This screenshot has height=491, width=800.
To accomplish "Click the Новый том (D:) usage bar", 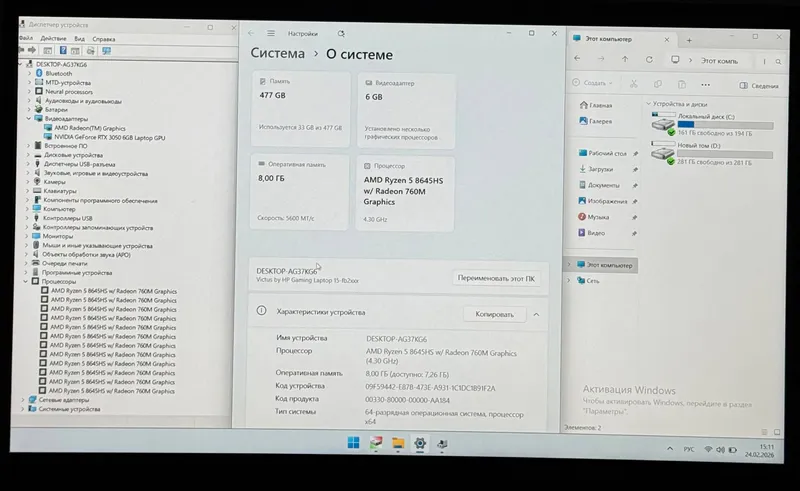I will point(724,154).
